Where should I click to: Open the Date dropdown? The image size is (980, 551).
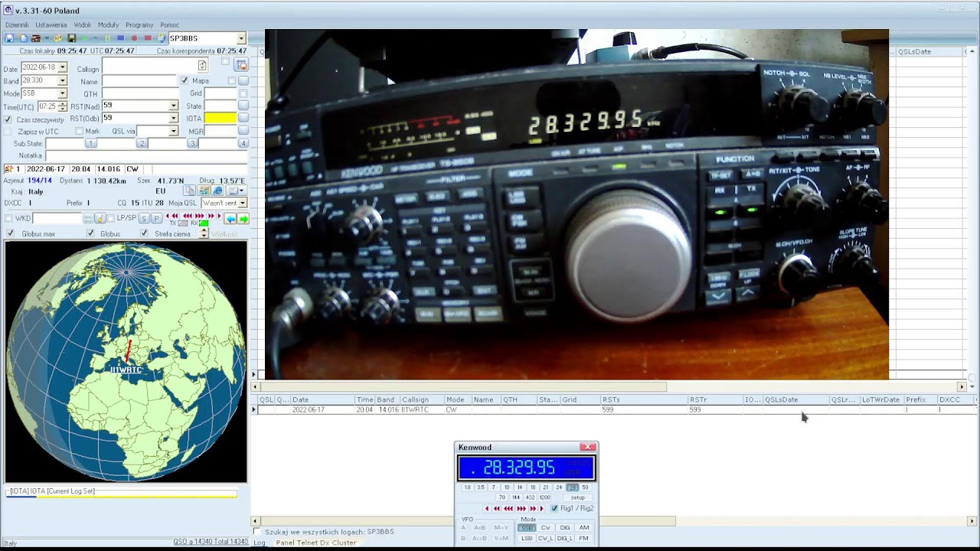point(62,67)
